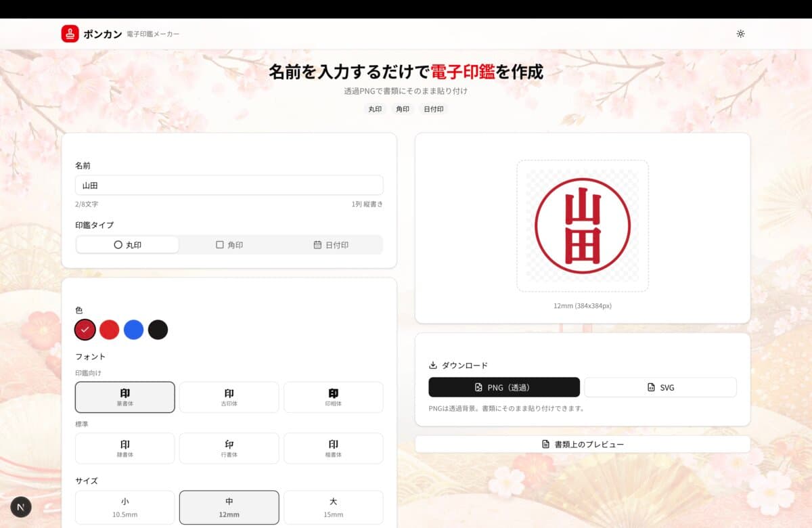Open 書類上のプレビュー document preview
This screenshot has width=812, height=528.
tap(582, 444)
